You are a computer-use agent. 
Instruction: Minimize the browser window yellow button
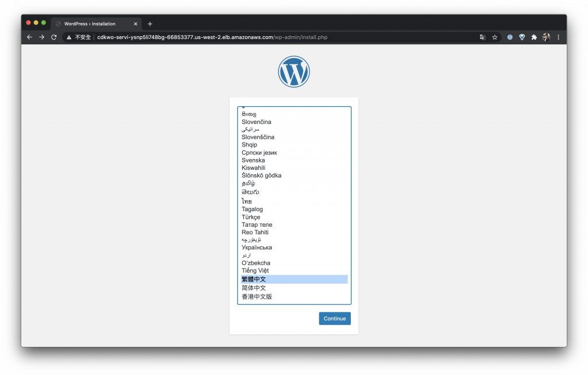pos(36,22)
